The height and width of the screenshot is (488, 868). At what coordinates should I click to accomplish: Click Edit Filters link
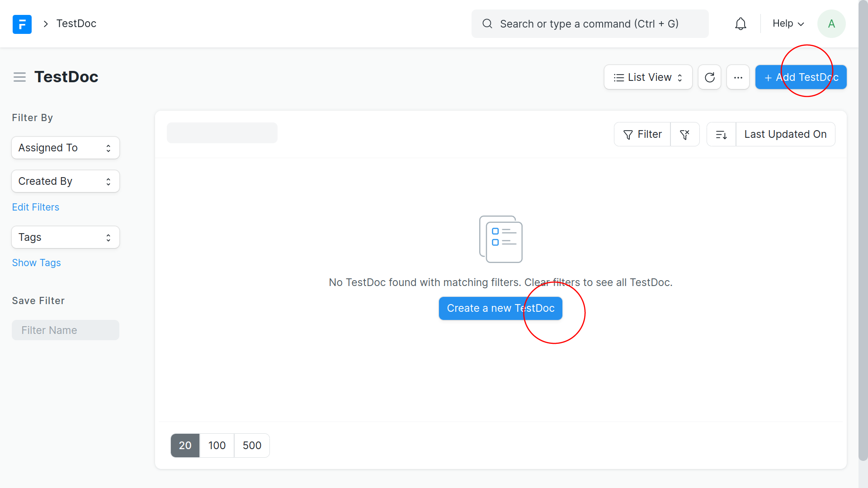pyautogui.click(x=36, y=207)
